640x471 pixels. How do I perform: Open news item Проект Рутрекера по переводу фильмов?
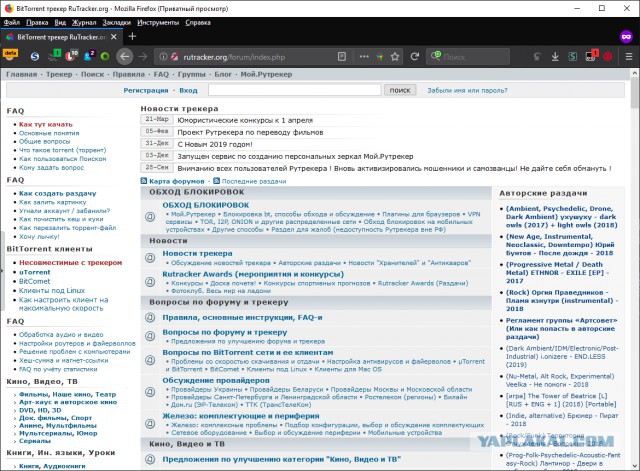click(x=250, y=132)
